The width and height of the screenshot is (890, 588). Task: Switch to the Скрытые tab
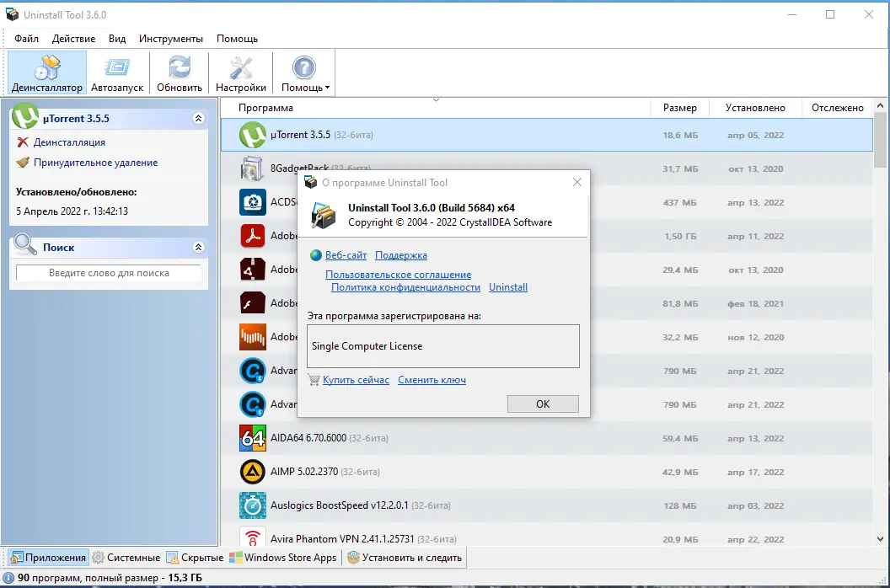[x=195, y=558]
